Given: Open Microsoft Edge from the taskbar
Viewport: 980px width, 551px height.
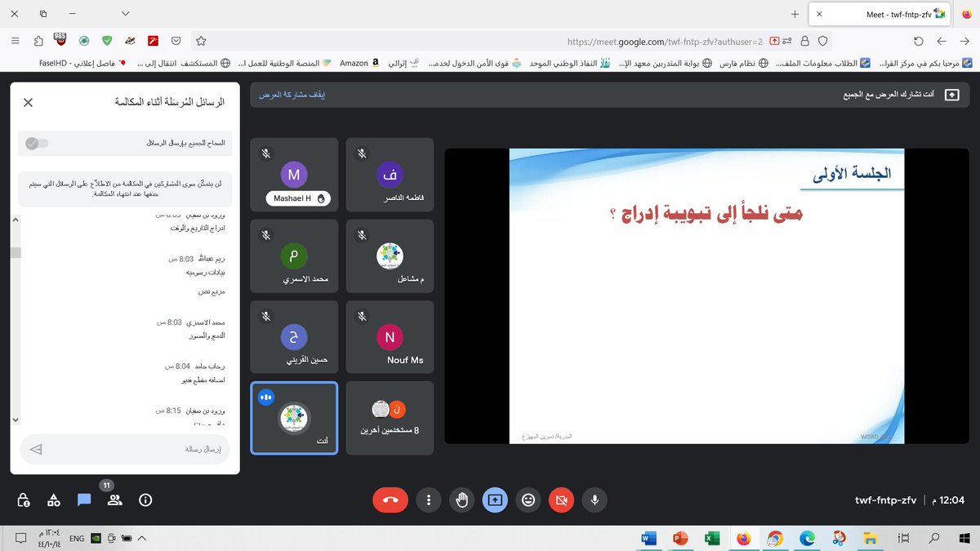Looking at the screenshot, I should [x=807, y=538].
